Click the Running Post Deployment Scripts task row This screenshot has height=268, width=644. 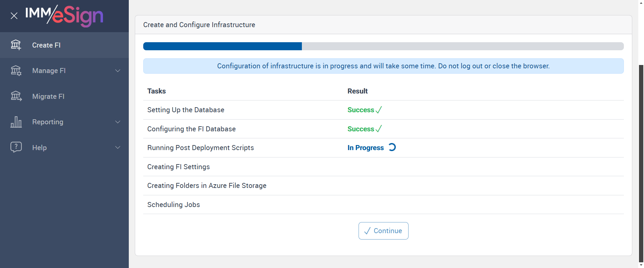click(x=201, y=148)
